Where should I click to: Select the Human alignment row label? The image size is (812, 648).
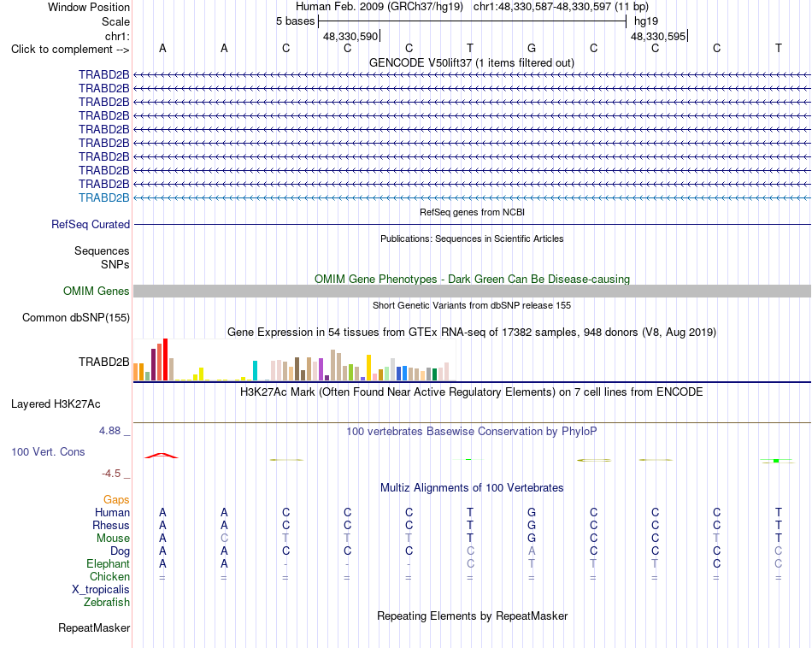[x=112, y=512]
